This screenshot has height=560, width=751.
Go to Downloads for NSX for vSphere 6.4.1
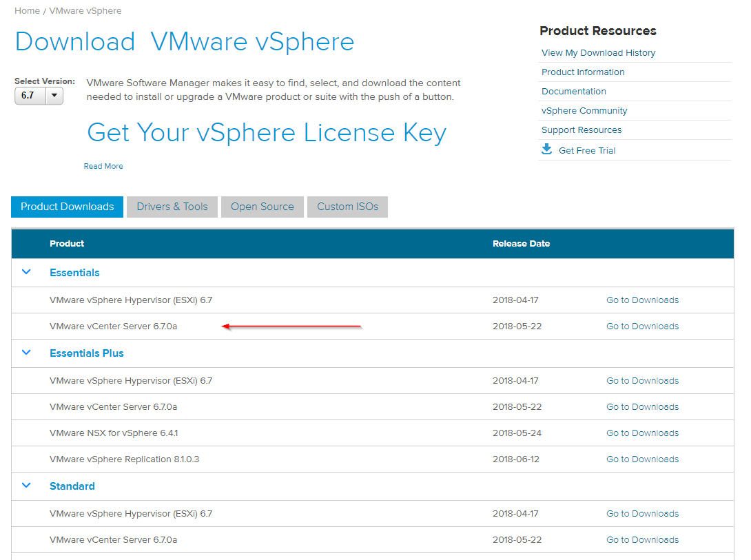pos(642,433)
